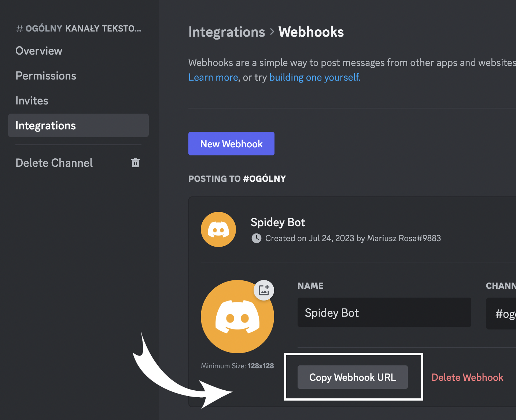Click Delete Channel in the sidebar
This screenshot has width=516, height=420.
54,163
